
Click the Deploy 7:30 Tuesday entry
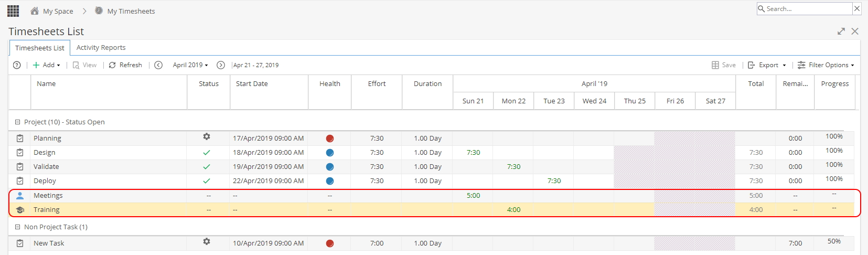(x=554, y=181)
